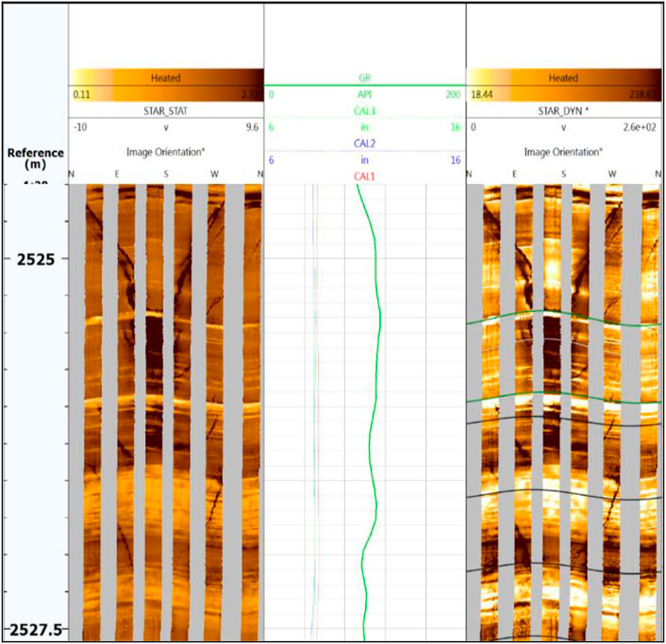
Task: Click the S orientation letter in STAR_STAT track
Action: tap(166, 174)
